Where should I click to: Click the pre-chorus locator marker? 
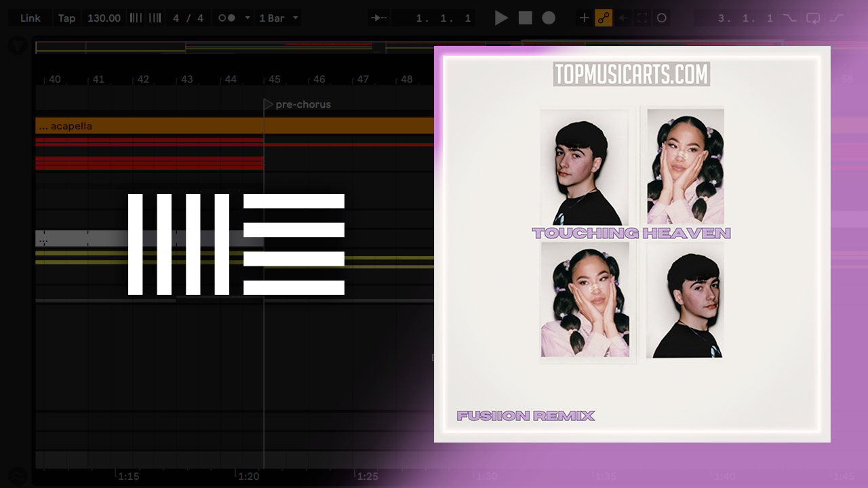269,104
